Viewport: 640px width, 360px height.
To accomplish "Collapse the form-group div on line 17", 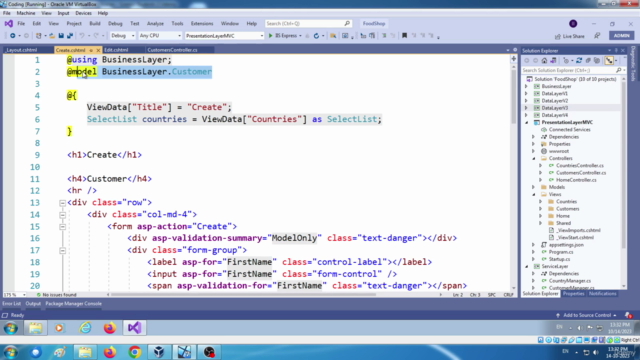I will (62, 250).
